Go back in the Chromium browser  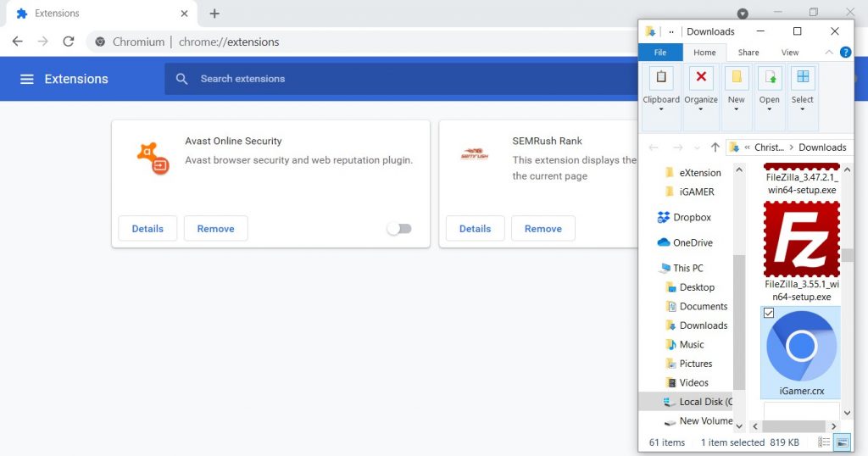coord(17,42)
